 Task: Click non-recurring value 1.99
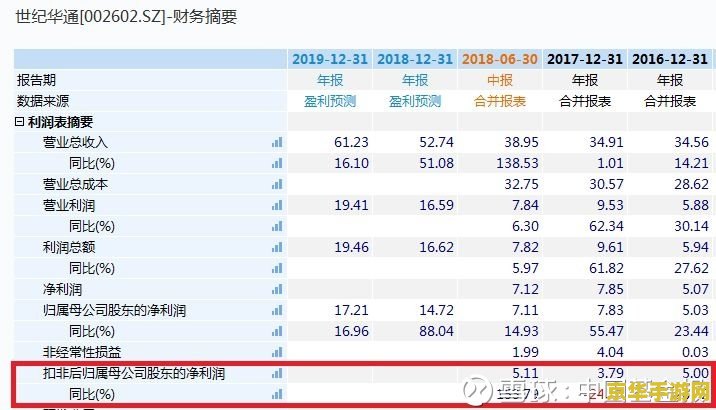[x=525, y=352]
